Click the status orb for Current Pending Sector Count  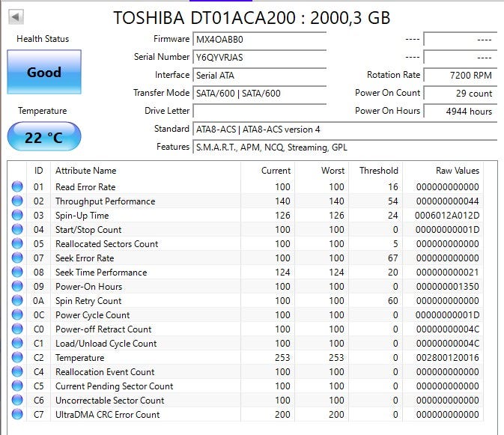tap(17, 386)
